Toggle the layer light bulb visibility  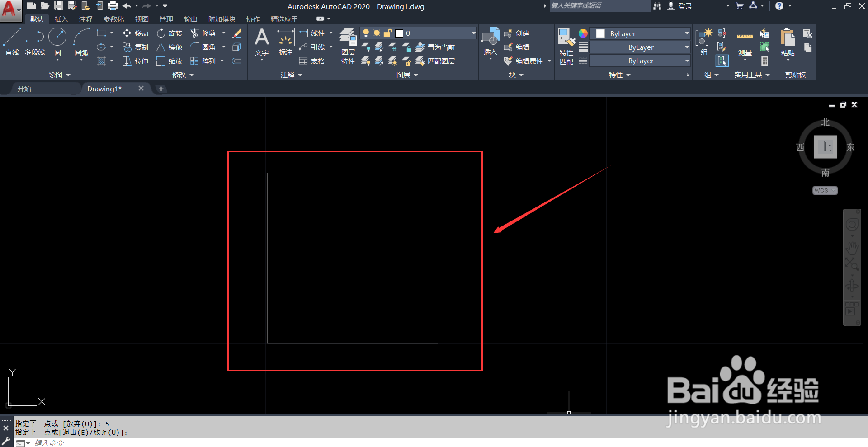coord(366,33)
